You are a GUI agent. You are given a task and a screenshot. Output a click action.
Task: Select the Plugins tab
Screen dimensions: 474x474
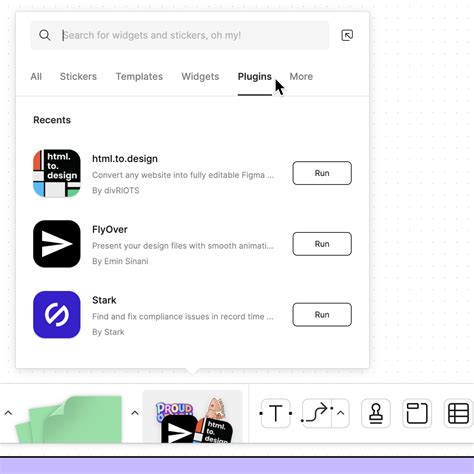(255, 77)
